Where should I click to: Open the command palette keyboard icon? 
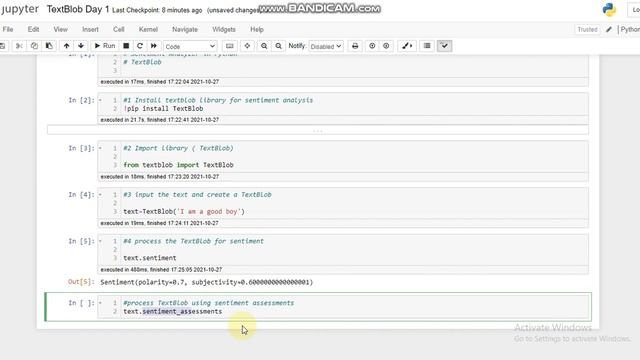click(x=230, y=46)
